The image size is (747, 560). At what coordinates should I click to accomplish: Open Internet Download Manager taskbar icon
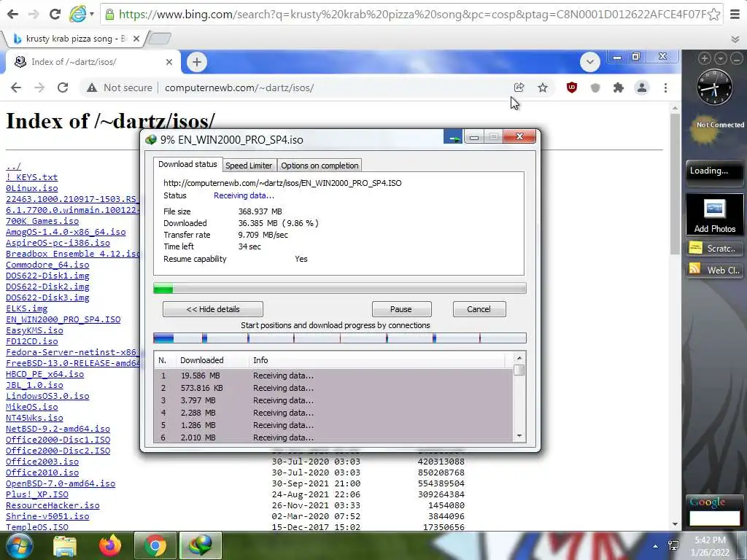pyautogui.click(x=201, y=545)
